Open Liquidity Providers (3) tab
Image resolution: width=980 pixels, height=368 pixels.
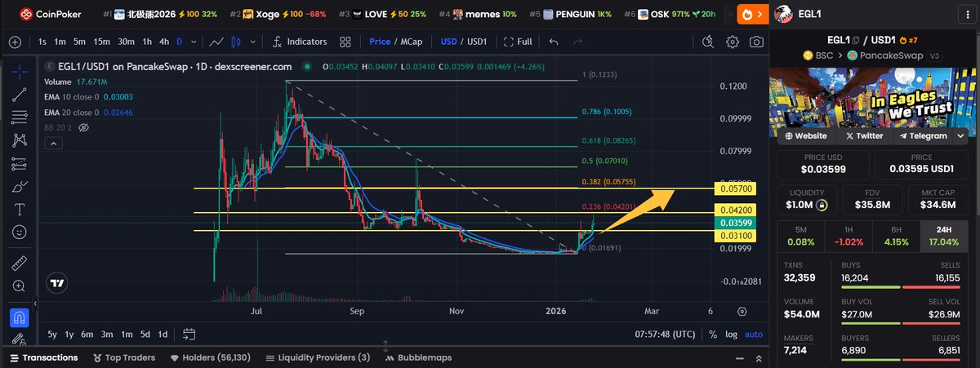[316, 357]
